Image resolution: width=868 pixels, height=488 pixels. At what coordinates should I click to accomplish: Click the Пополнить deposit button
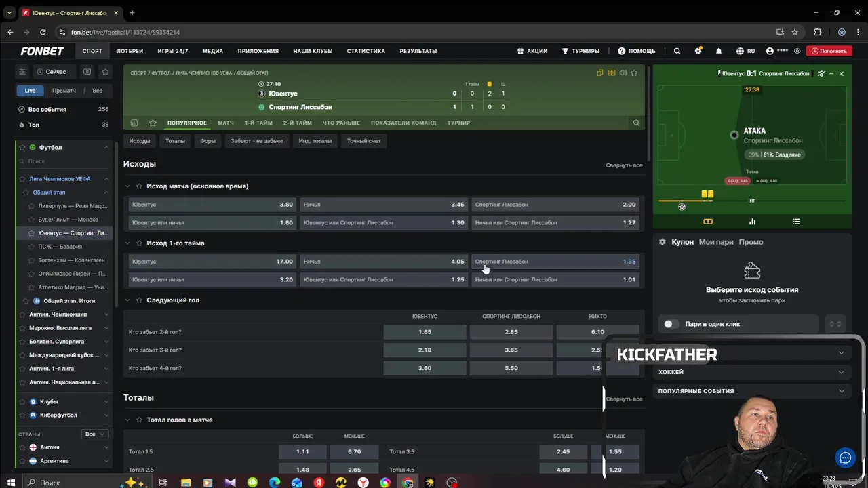click(x=829, y=51)
